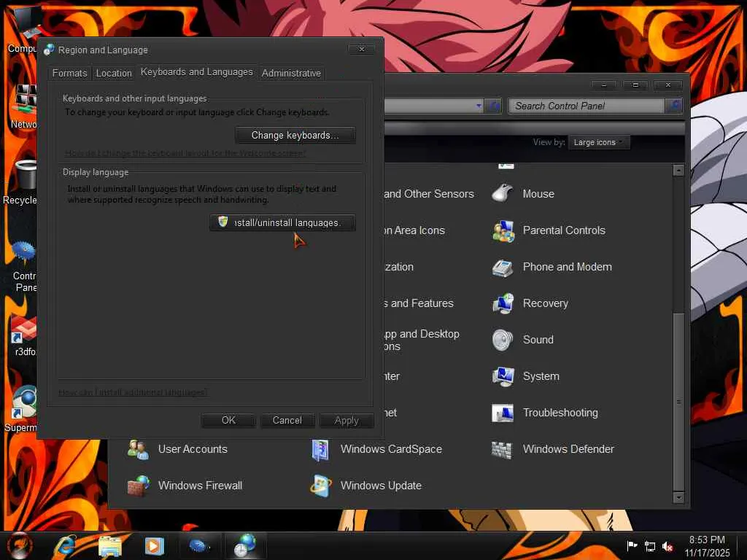The height and width of the screenshot is (560, 747).
Task: Open the Recovery icon
Action: (x=503, y=303)
